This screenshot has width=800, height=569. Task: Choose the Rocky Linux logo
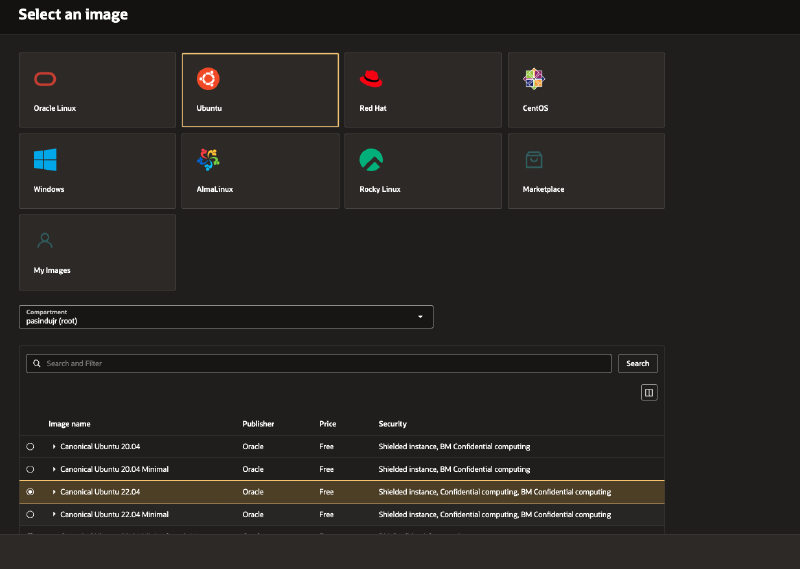371,160
